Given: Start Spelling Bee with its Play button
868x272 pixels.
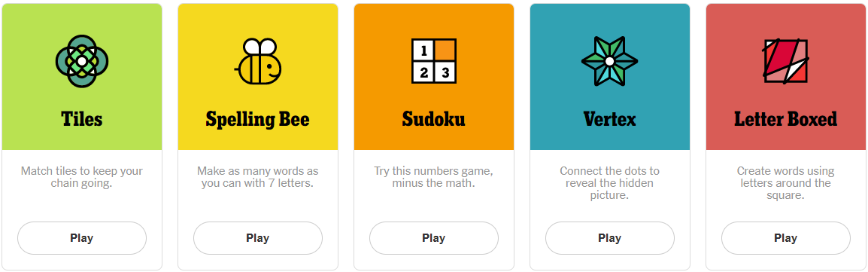Looking at the screenshot, I should click(258, 238).
